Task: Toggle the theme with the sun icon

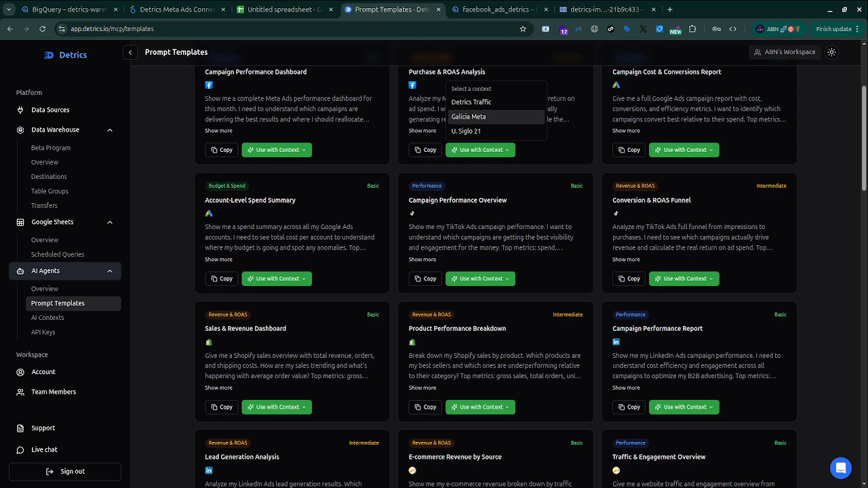Action: (x=831, y=52)
